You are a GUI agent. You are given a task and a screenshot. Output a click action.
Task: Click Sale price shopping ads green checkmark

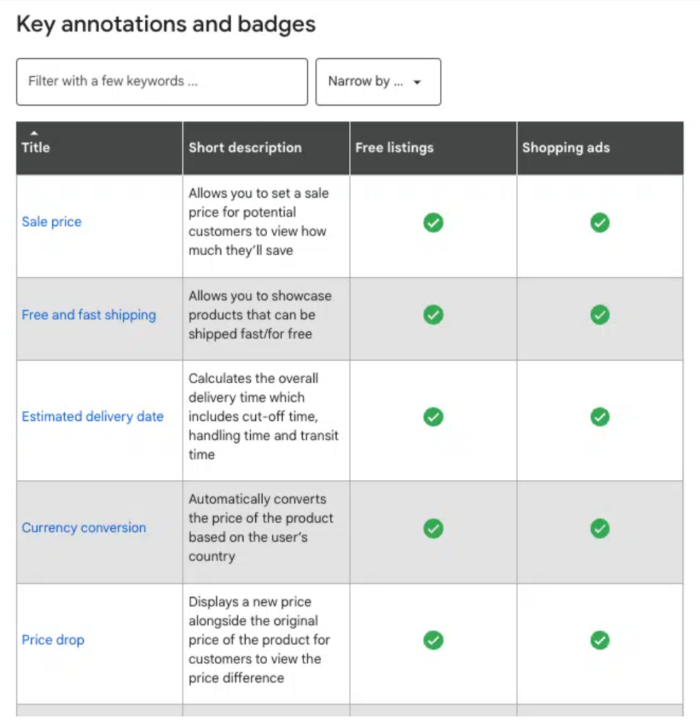pos(600,223)
